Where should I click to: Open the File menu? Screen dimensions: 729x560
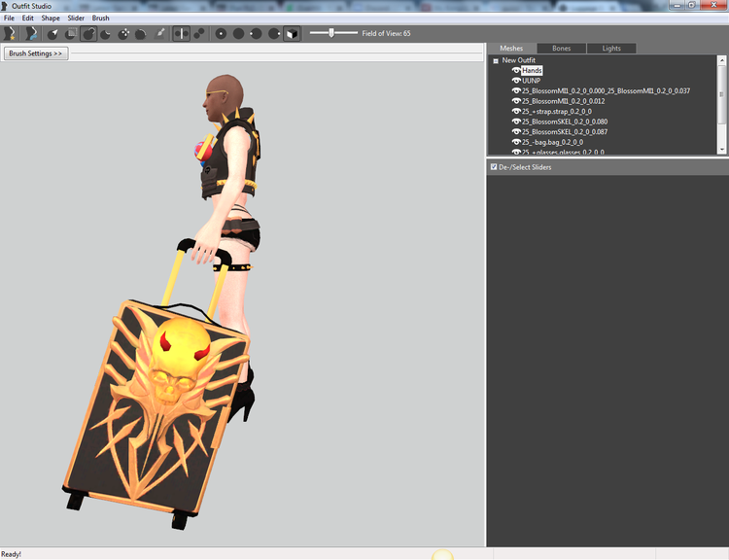(x=9, y=18)
